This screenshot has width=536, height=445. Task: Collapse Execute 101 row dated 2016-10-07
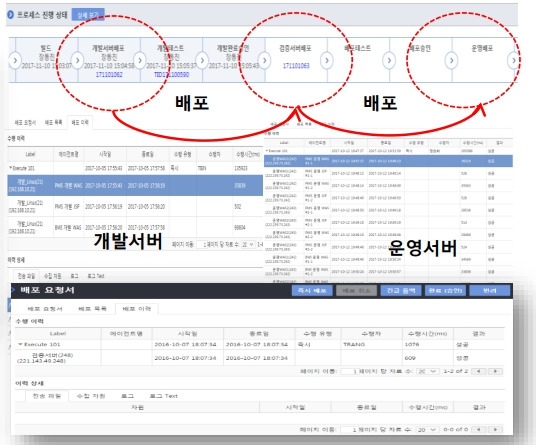coord(20,344)
